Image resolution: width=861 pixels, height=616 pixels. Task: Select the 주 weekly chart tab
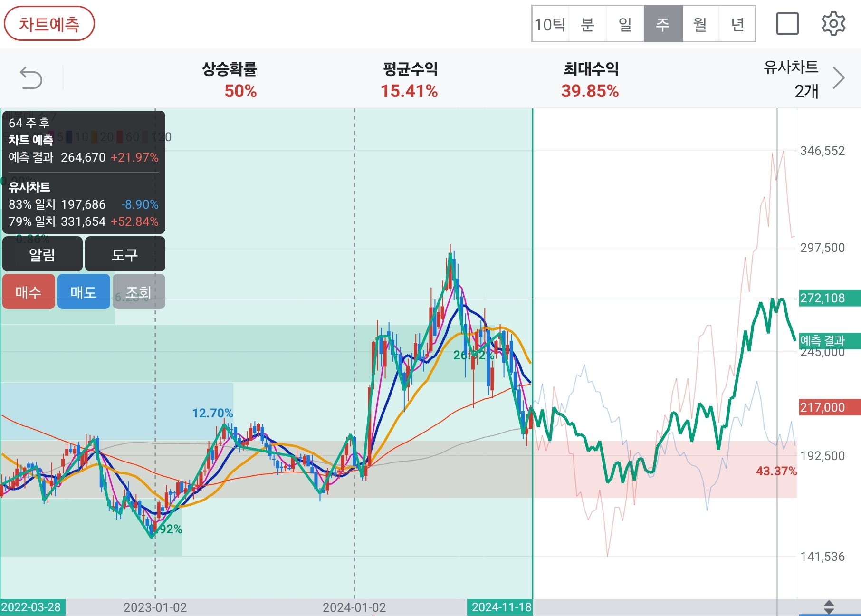[663, 24]
